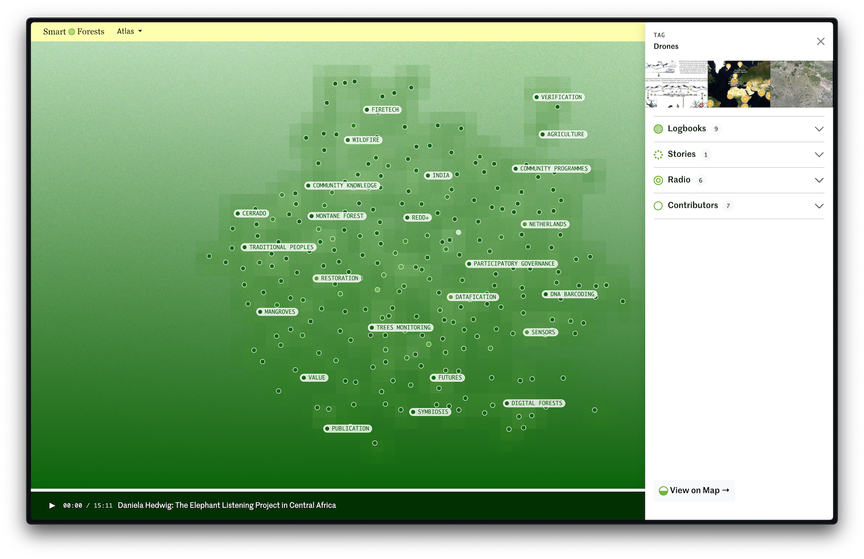Image resolution: width=864 pixels, height=559 pixels.
Task: Expand the Radio section chevron
Action: [x=819, y=180]
